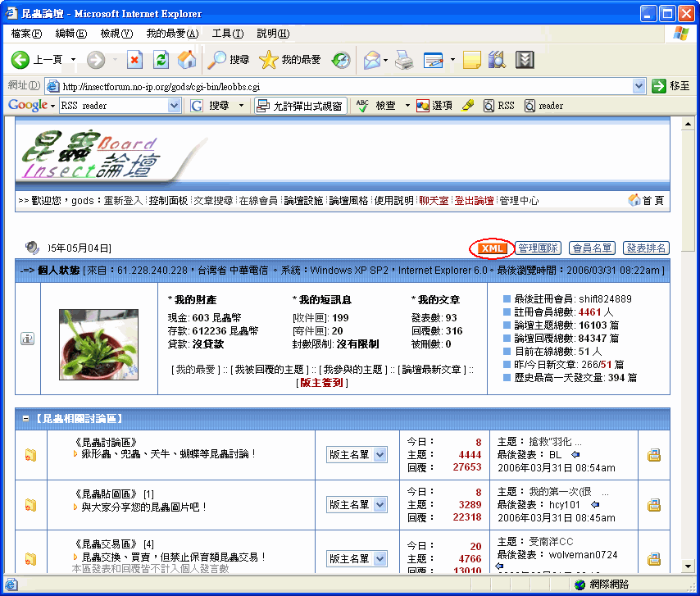
Task: Open the 工具 menu in the menu bar
Action: pos(227,34)
